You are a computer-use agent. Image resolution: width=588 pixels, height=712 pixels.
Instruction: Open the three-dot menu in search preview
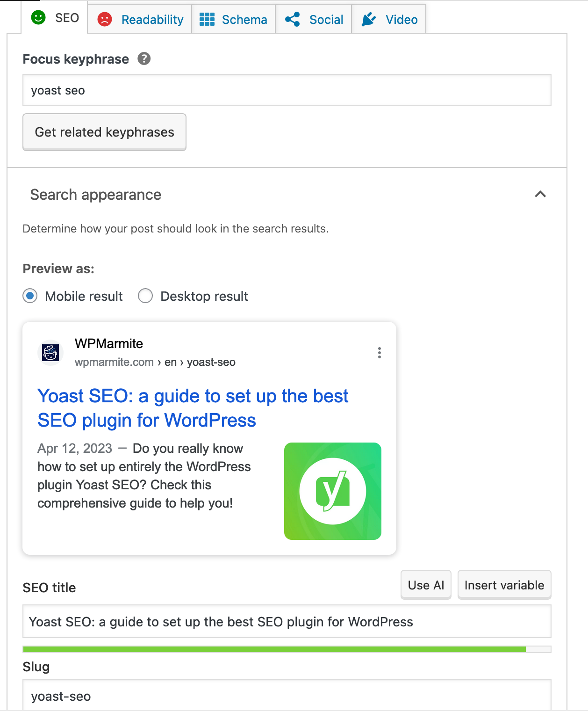379,353
